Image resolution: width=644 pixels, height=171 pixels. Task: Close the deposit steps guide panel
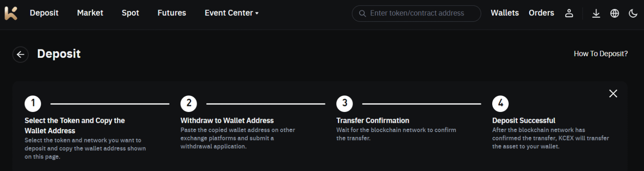click(613, 93)
